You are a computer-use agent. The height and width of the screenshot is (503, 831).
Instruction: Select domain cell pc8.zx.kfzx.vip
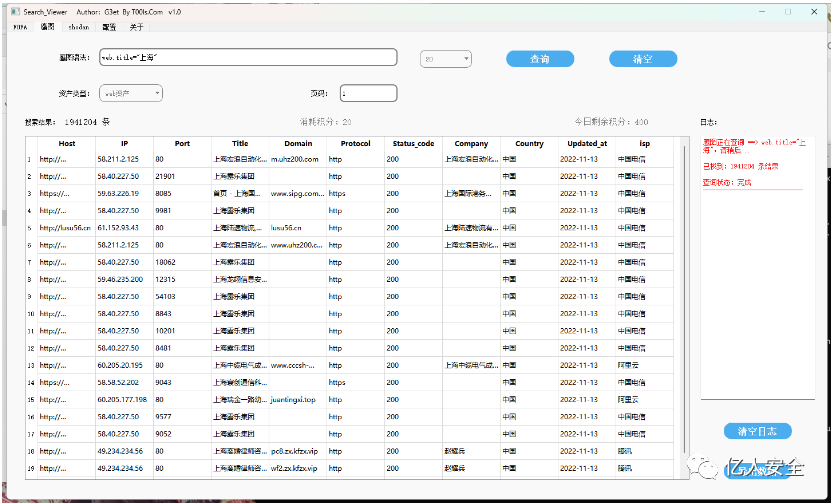[x=298, y=451]
